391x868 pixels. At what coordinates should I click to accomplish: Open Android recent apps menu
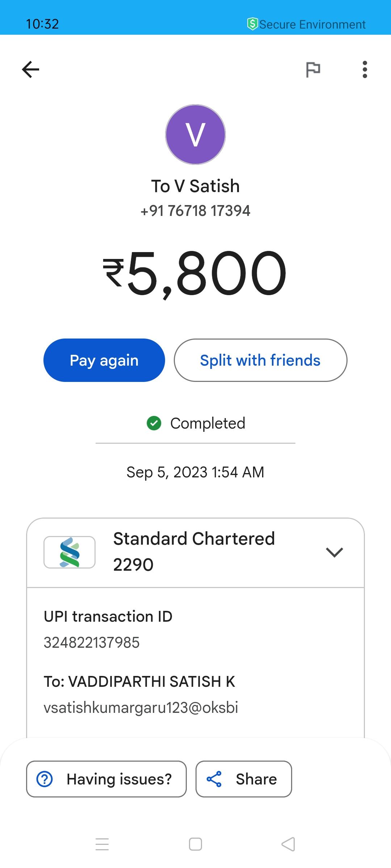pos(102,844)
